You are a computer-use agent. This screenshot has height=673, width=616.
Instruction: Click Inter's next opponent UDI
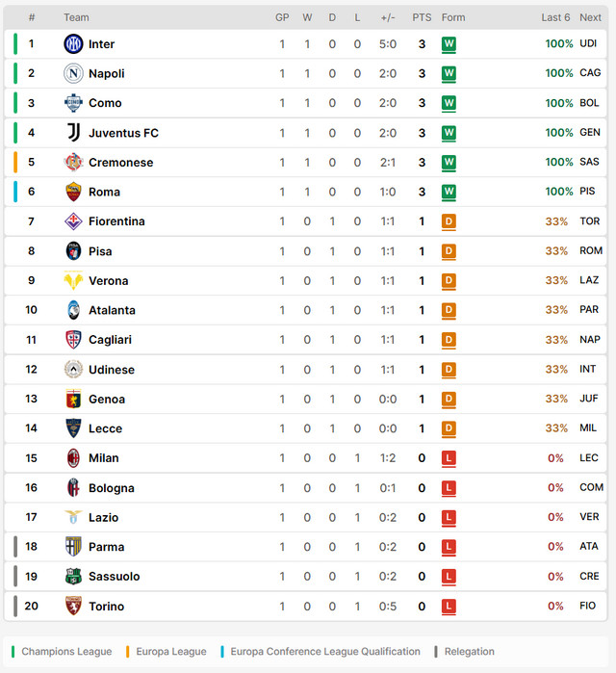point(589,44)
